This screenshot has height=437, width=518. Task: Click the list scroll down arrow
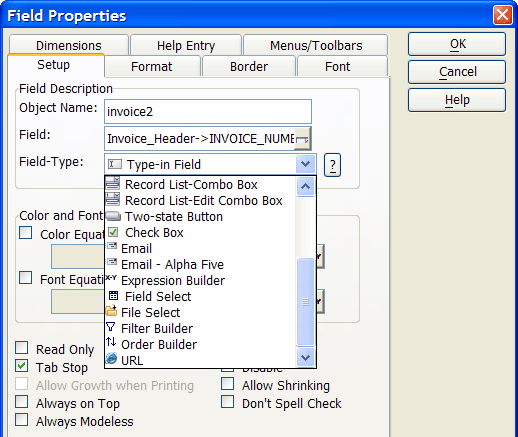click(x=305, y=357)
